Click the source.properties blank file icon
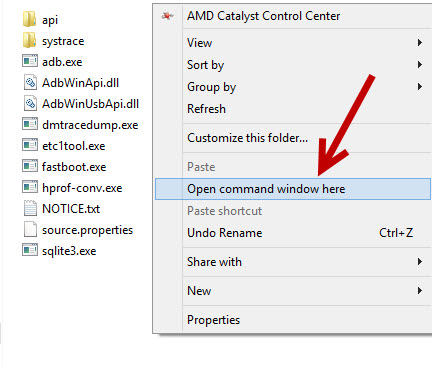The image size is (432, 367). (x=30, y=229)
